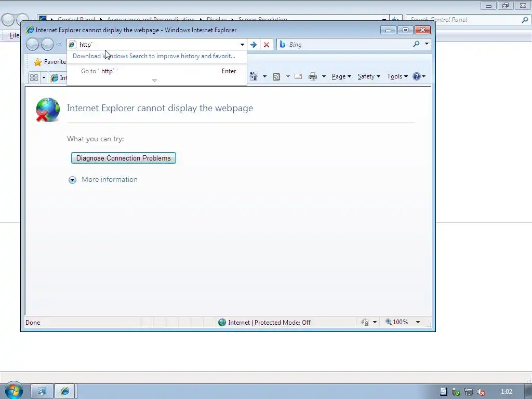532x399 pixels.
Task: Click the 100% zoom level button
Action: tap(396, 322)
